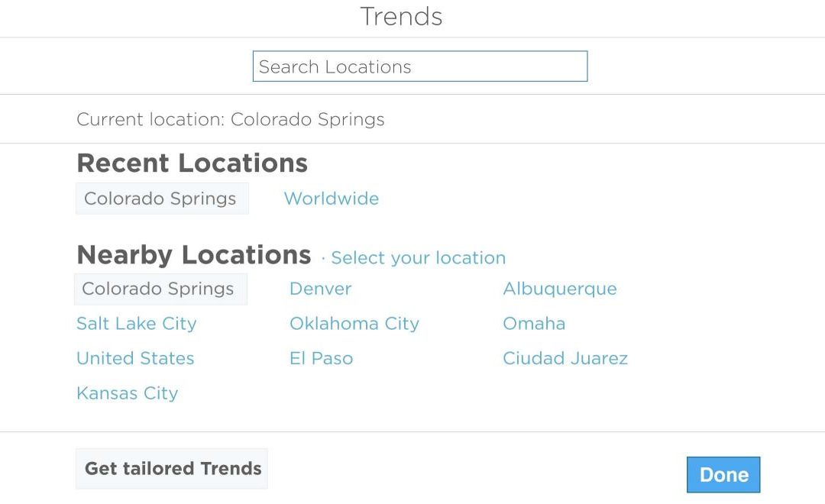Select Colorado Springs under Nearby Locations
Screen dimensions: 825x504
click(159, 289)
